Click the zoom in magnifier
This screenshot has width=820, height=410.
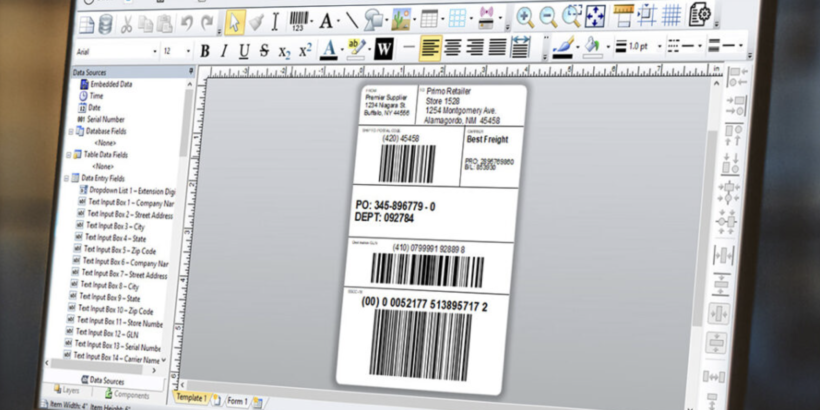click(525, 18)
